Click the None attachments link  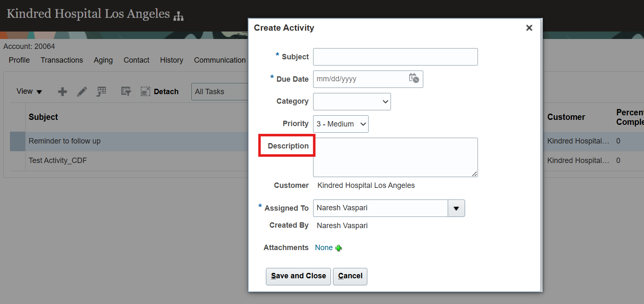[324, 248]
